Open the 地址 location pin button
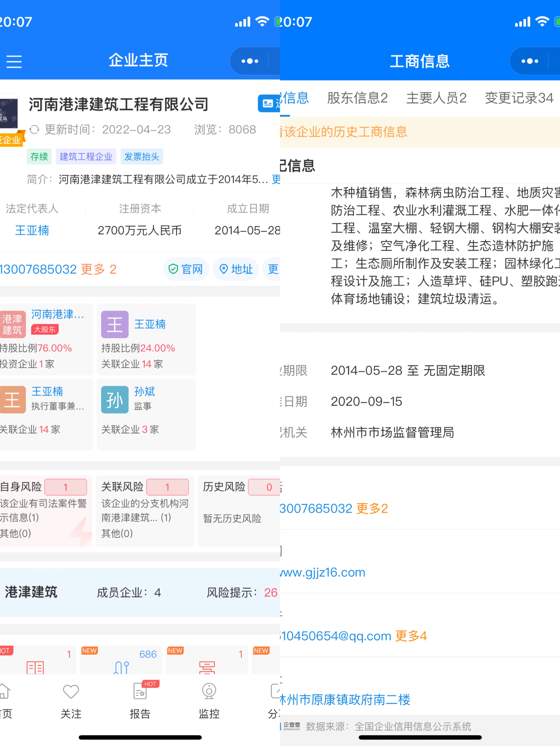 click(x=236, y=269)
